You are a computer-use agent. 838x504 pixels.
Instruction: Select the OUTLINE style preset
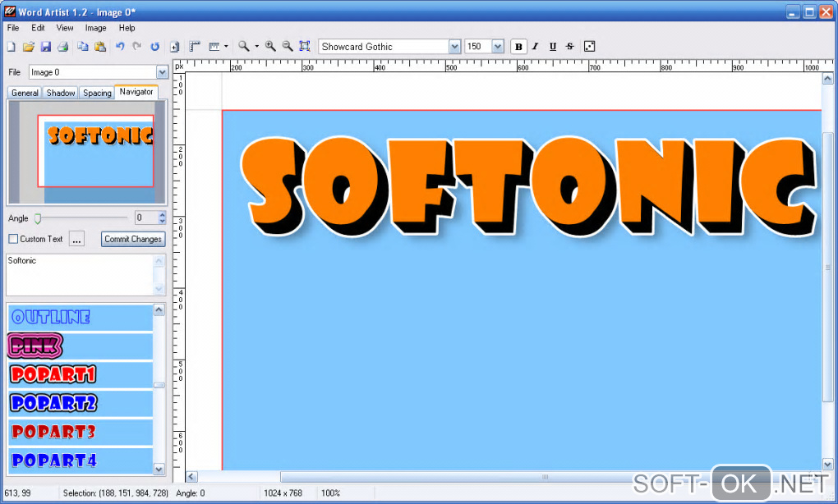click(x=81, y=317)
